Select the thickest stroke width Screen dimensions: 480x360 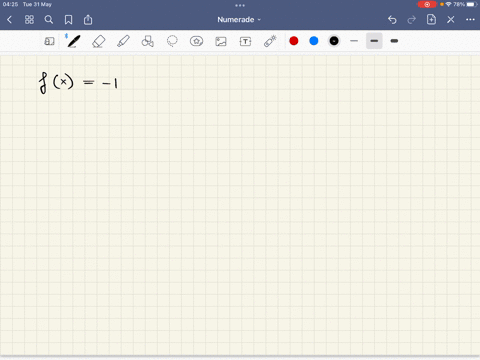pos(394,41)
